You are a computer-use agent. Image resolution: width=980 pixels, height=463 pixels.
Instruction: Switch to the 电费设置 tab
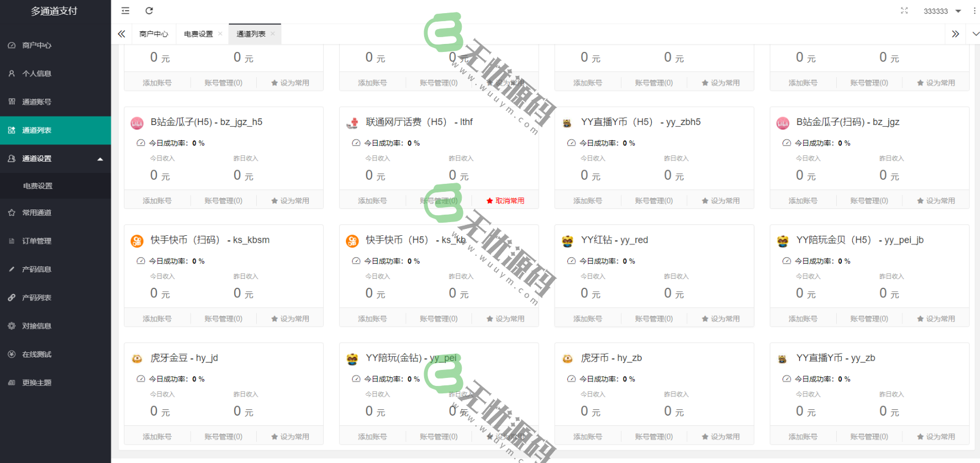198,34
